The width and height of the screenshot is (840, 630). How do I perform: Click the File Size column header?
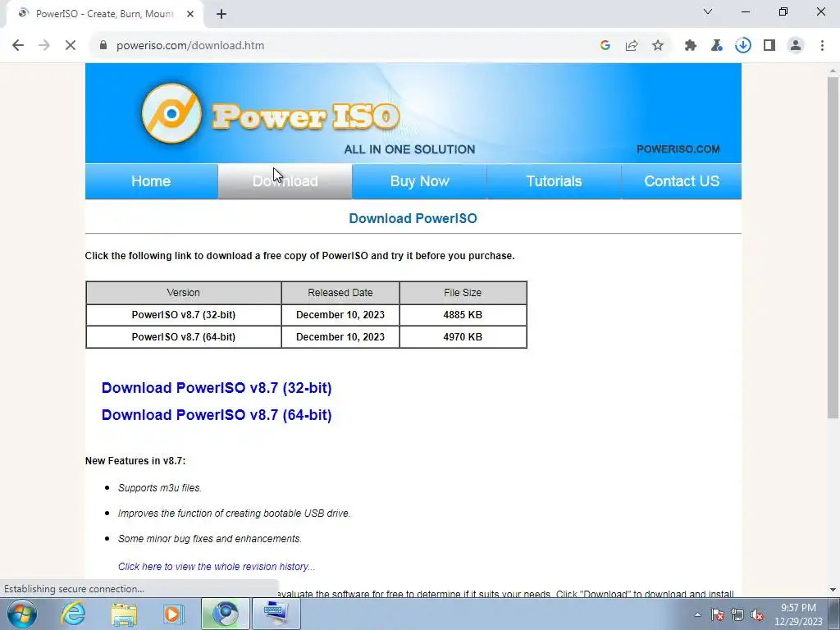463,293
